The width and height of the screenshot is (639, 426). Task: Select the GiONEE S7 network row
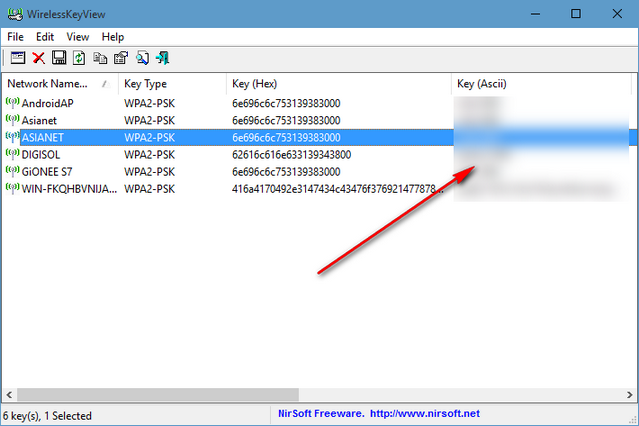[x=317, y=172]
